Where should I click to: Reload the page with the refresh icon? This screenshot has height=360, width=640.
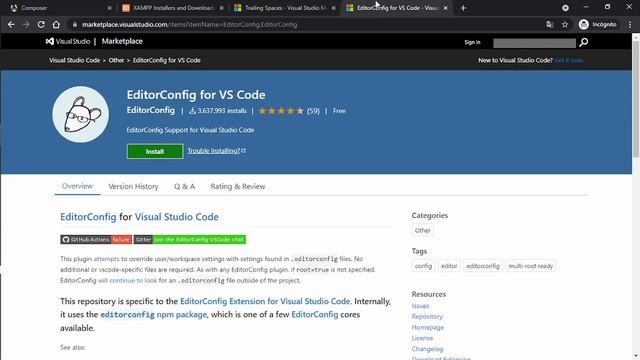41,24
